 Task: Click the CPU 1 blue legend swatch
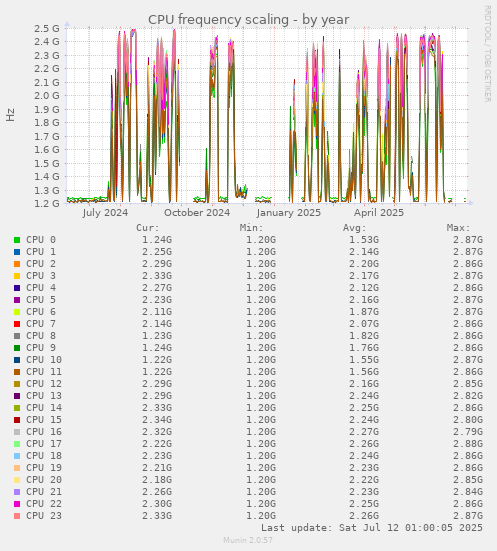pos(17,252)
